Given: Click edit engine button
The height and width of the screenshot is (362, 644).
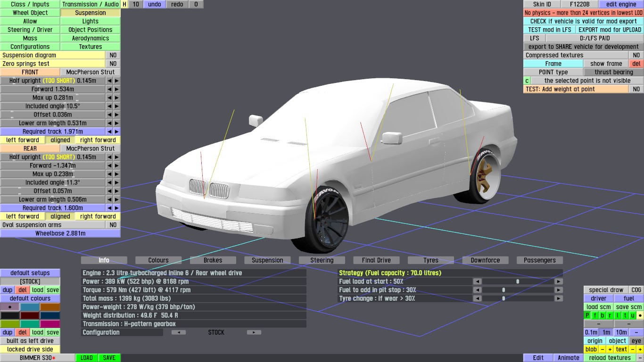Looking at the screenshot, I should [x=621, y=4].
